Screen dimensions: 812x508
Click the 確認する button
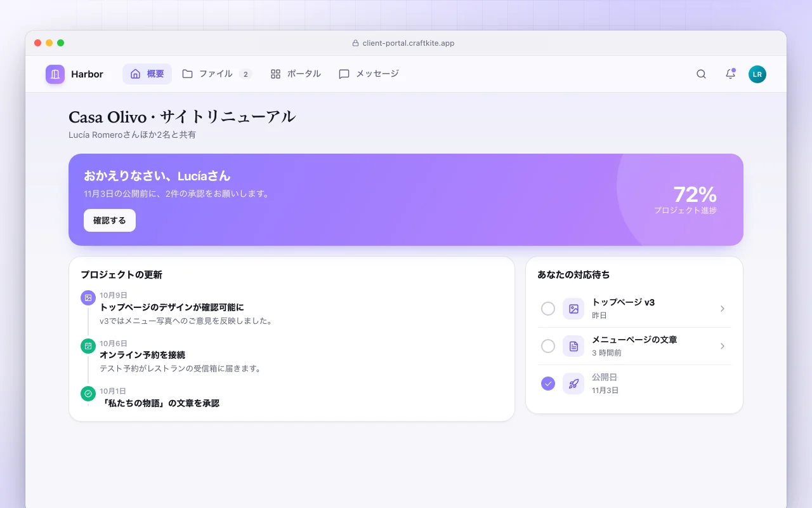110,220
